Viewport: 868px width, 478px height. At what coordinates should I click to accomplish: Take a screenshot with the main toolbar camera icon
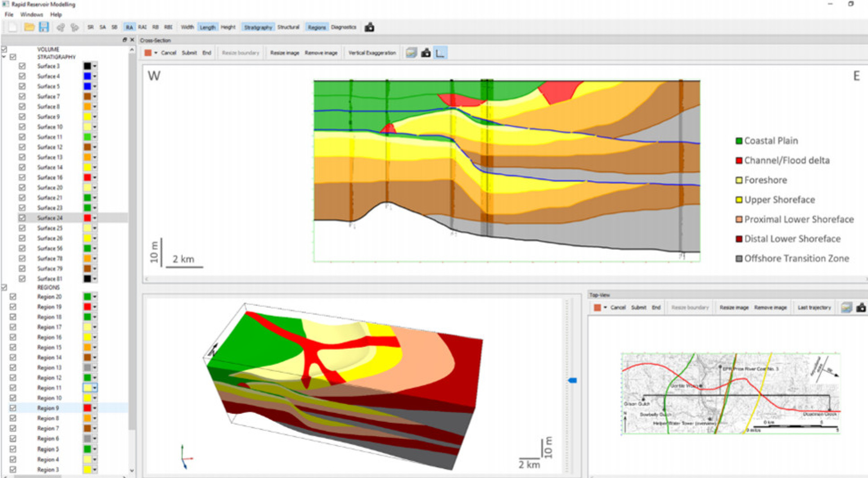click(369, 27)
